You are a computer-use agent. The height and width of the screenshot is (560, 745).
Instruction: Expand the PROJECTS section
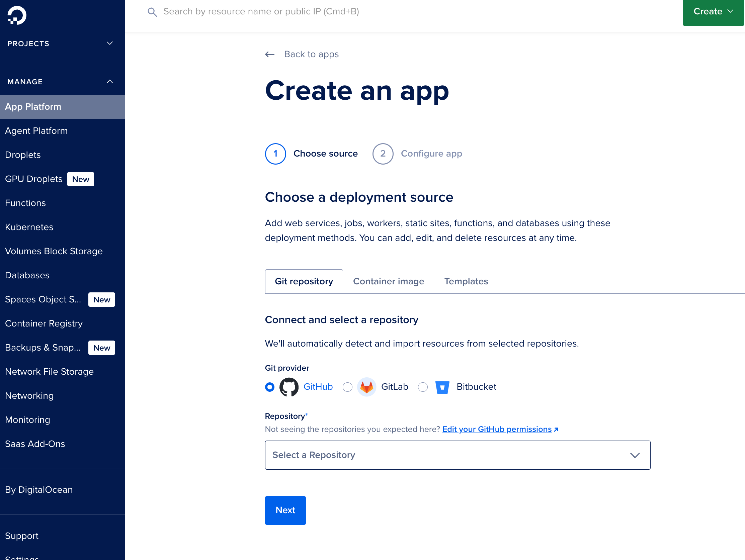point(109,43)
